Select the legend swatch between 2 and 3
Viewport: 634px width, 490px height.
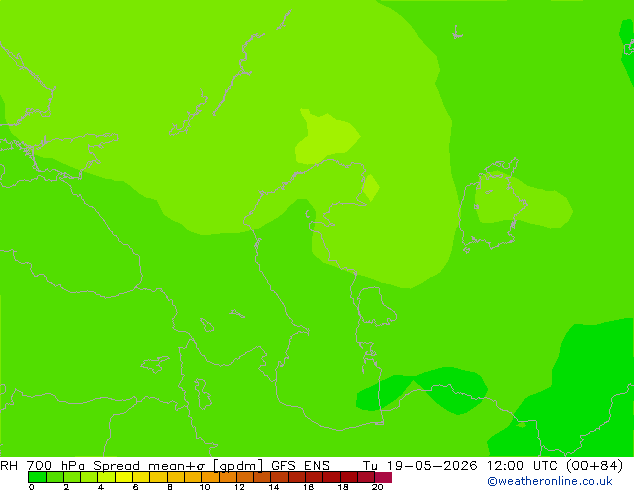(x=72, y=477)
